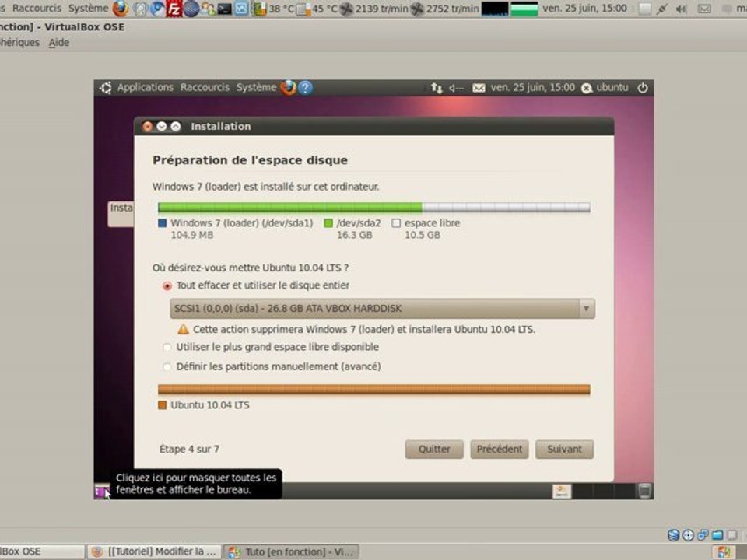Open the guest network connection indicator

pyautogui.click(x=437, y=88)
